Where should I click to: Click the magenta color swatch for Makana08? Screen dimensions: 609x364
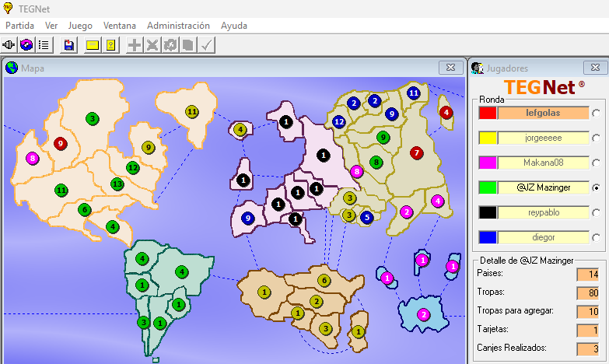(x=488, y=163)
